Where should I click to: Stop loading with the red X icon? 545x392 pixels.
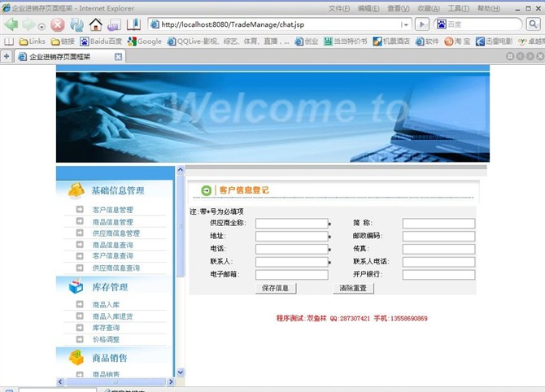(x=58, y=24)
